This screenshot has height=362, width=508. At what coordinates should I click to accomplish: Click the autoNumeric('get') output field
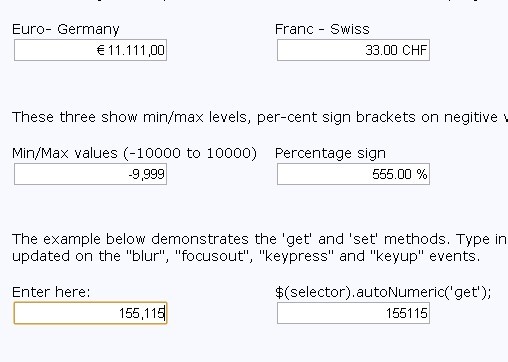tap(353, 313)
